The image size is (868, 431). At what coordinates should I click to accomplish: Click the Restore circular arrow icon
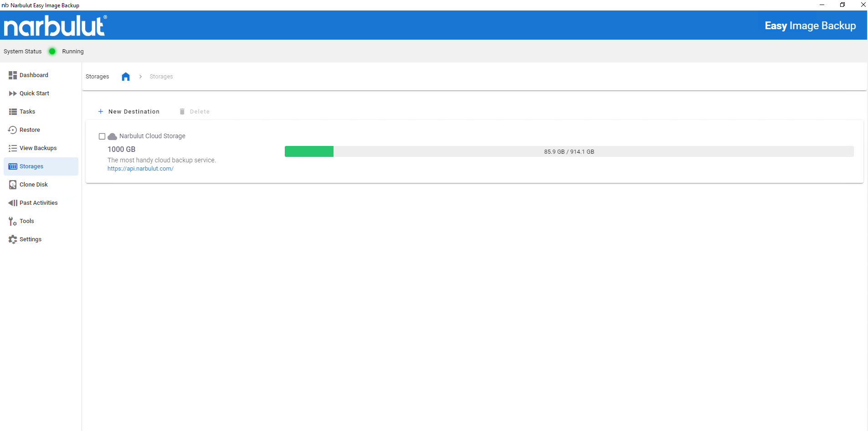tap(12, 130)
